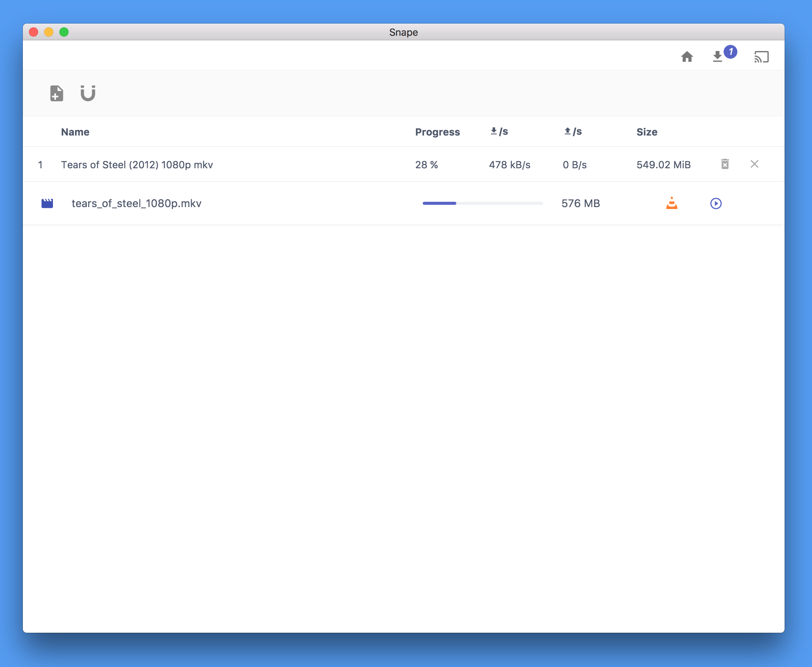
Task: Delete torrent data with trash icon
Action: [725, 164]
